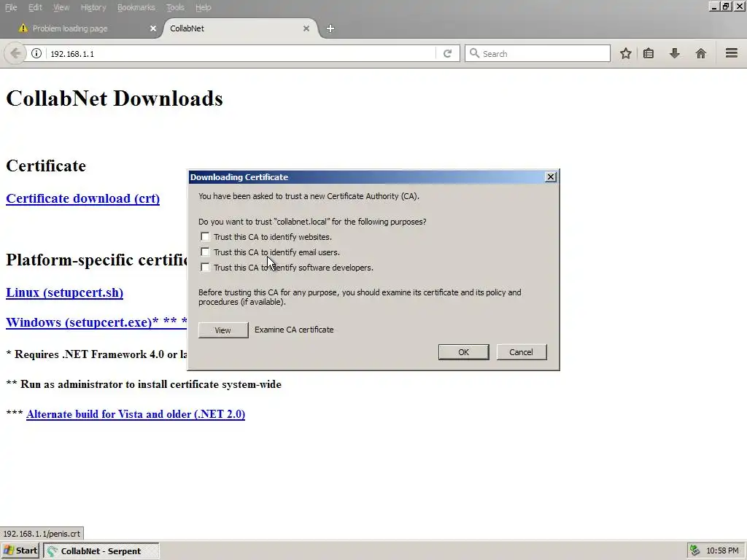
Task: Reload the current page
Action: (447, 53)
